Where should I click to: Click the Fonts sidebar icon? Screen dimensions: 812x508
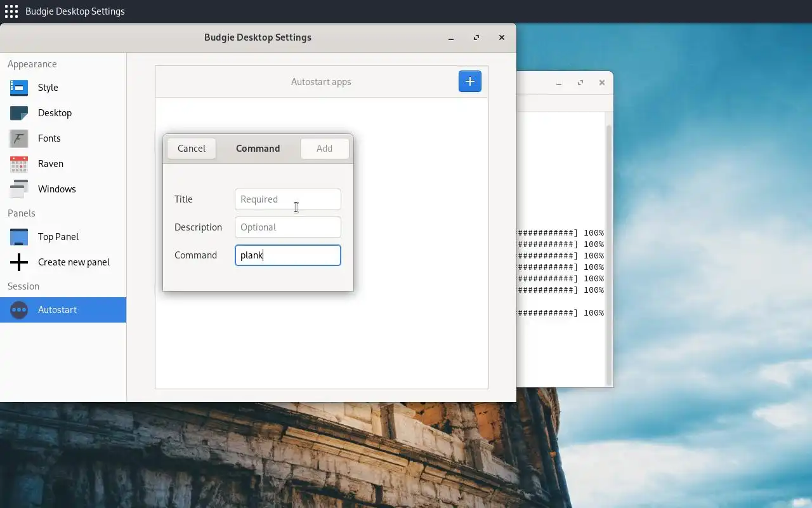coord(19,138)
